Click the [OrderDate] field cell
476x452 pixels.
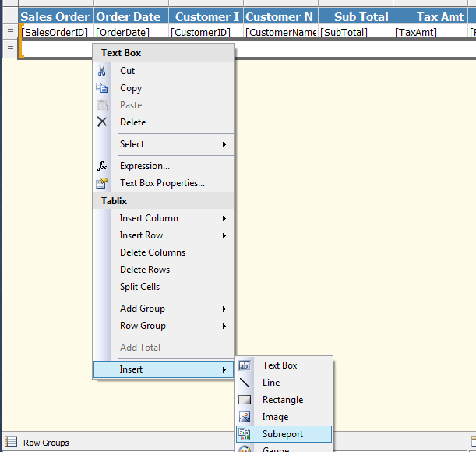pyautogui.click(x=131, y=32)
